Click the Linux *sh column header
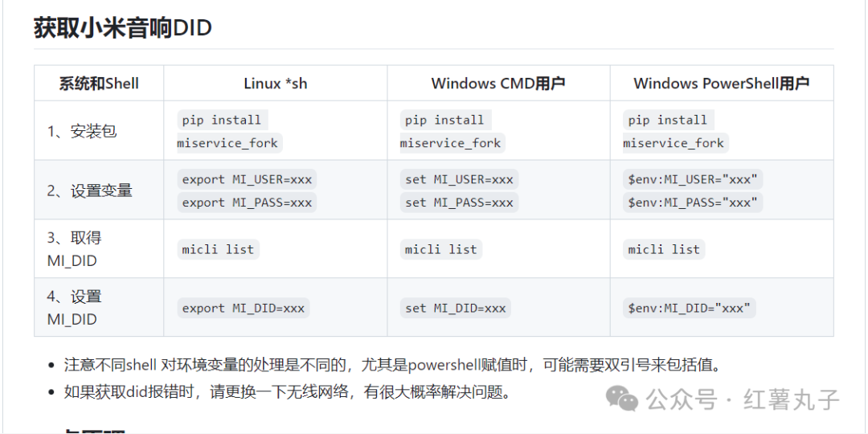Screen dimensions: 868x434 [276, 84]
